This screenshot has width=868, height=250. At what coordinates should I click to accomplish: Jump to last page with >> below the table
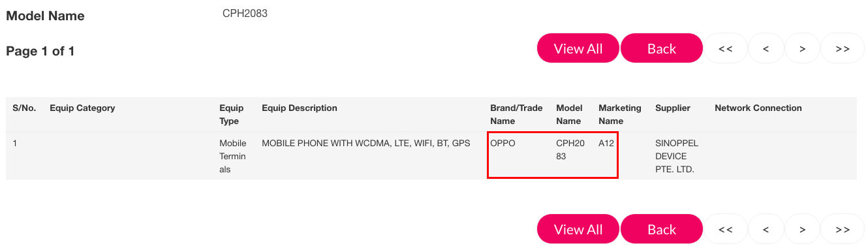[843, 229]
